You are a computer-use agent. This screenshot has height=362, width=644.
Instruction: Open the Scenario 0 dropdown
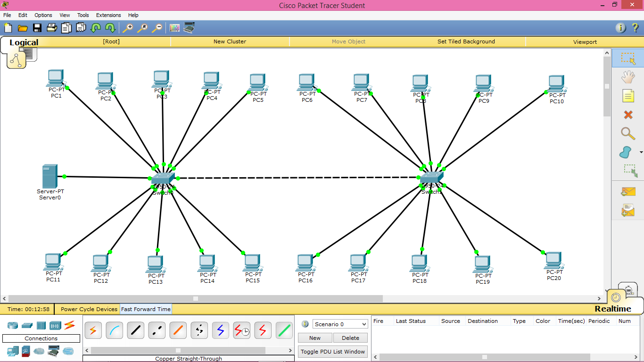(x=339, y=324)
